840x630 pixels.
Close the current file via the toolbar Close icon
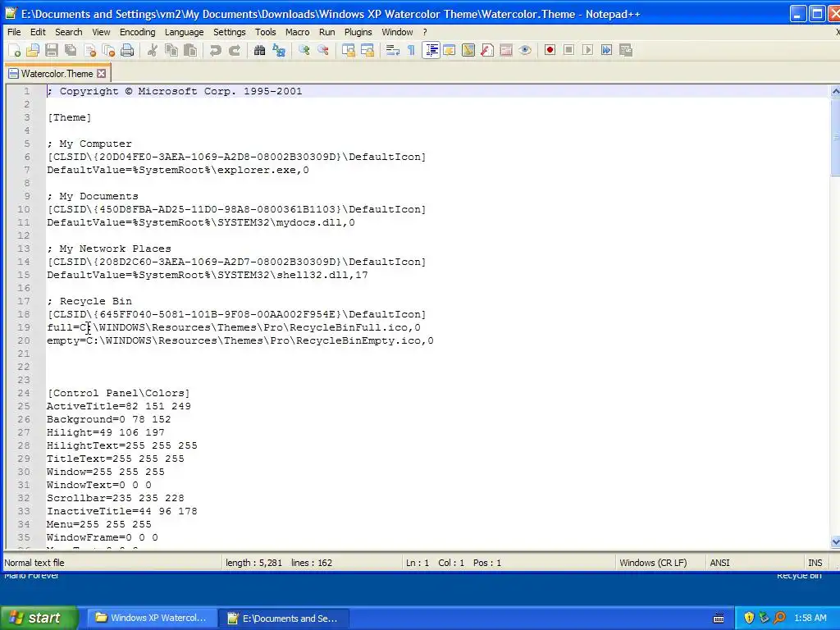(89, 50)
